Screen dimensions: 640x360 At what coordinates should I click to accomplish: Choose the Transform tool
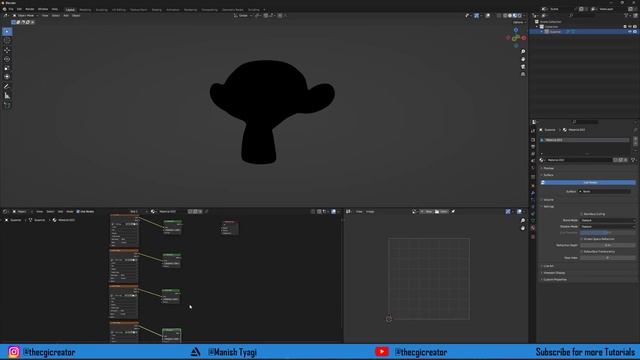click(x=7, y=77)
